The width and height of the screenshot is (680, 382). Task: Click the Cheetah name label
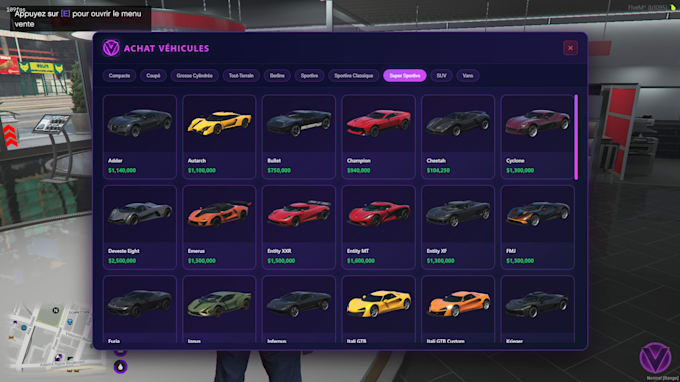(x=436, y=160)
